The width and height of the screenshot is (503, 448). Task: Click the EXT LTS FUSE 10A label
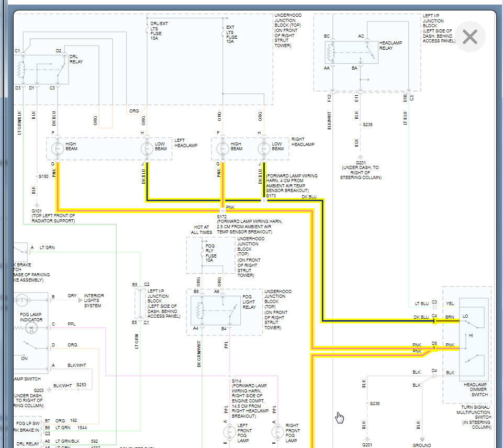coord(232,35)
